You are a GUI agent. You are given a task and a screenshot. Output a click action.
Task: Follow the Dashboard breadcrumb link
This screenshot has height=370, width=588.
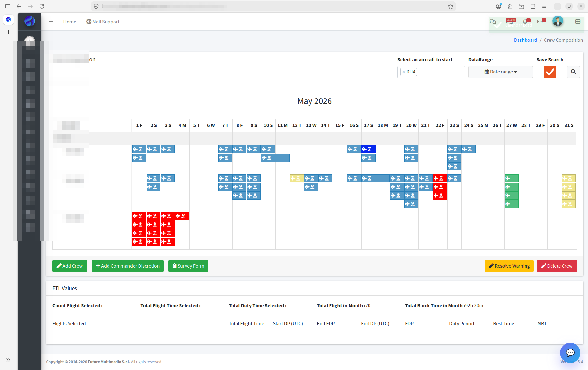click(525, 40)
